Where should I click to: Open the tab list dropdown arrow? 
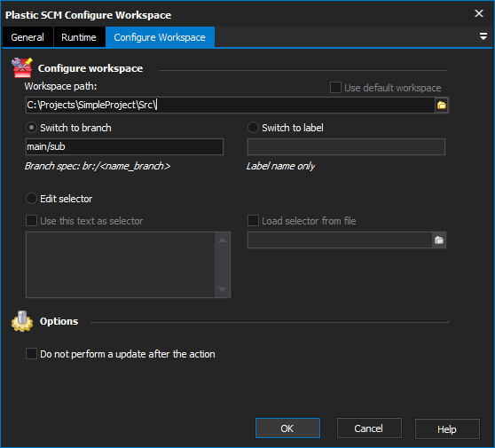click(483, 36)
